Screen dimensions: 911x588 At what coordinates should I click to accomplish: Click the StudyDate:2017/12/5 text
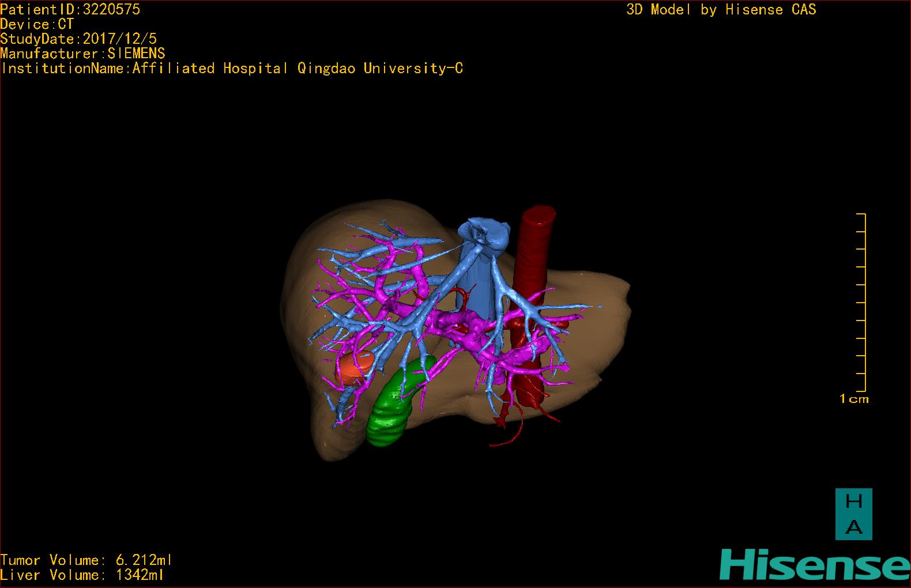coord(78,39)
